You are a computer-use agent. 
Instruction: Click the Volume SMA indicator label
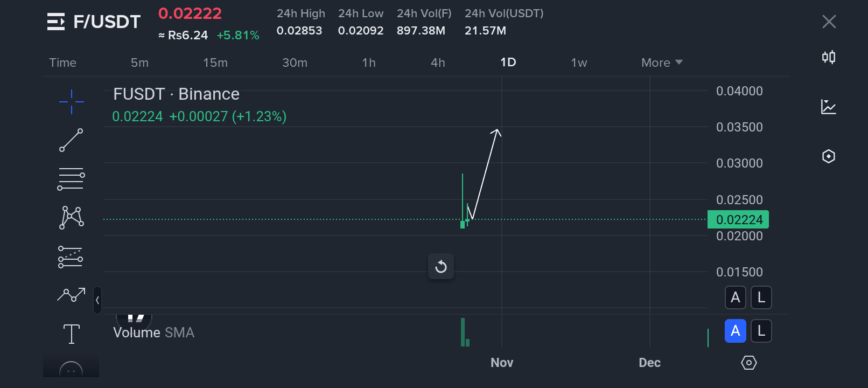[153, 332]
